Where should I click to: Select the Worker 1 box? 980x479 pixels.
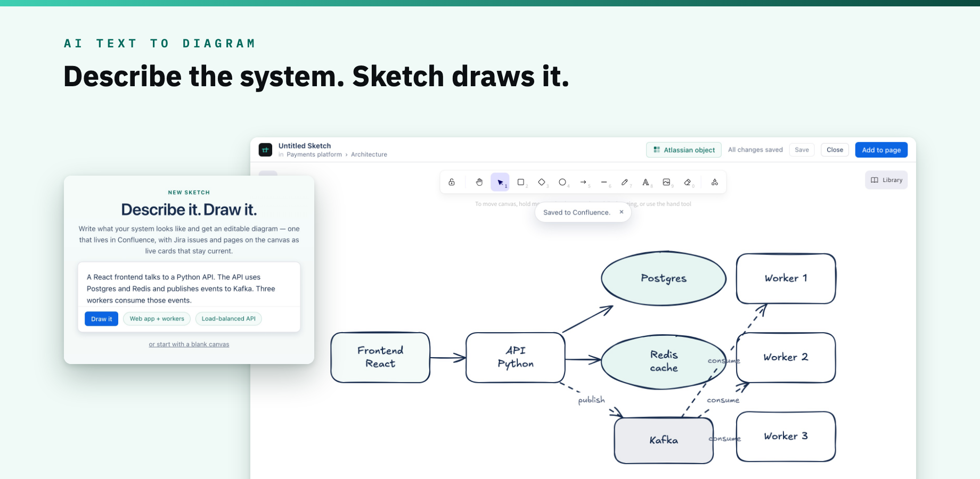(x=786, y=278)
